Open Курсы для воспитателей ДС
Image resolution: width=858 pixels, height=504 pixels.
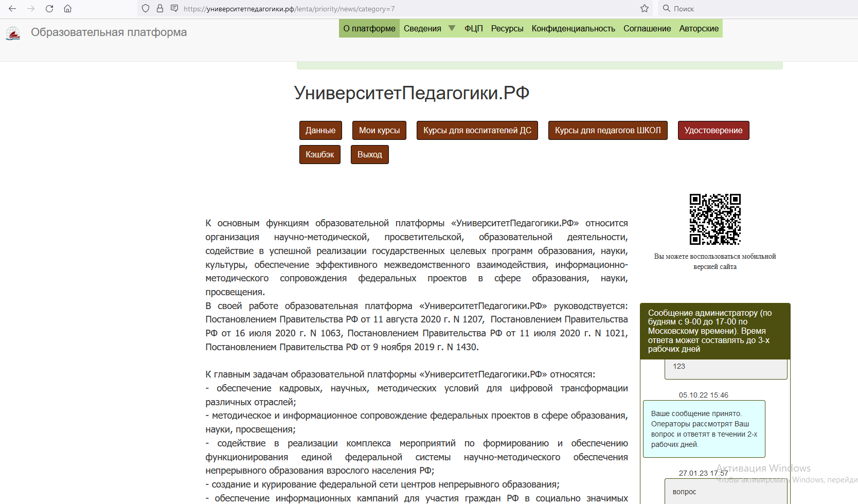pyautogui.click(x=477, y=131)
